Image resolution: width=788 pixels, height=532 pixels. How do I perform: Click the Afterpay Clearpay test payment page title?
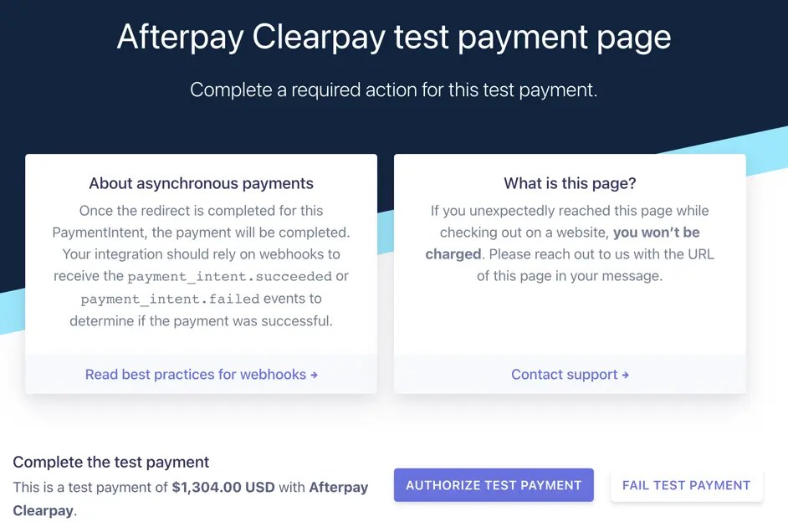(x=394, y=38)
